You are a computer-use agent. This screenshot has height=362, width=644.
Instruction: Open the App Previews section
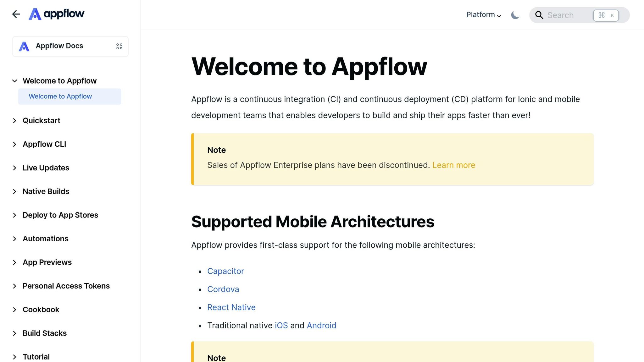click(x=47, y=262)
